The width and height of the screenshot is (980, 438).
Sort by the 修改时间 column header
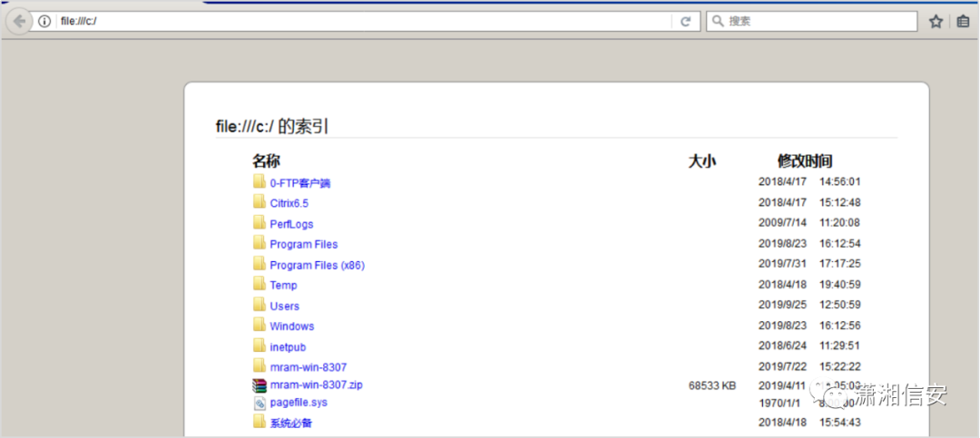pos(805,161)
